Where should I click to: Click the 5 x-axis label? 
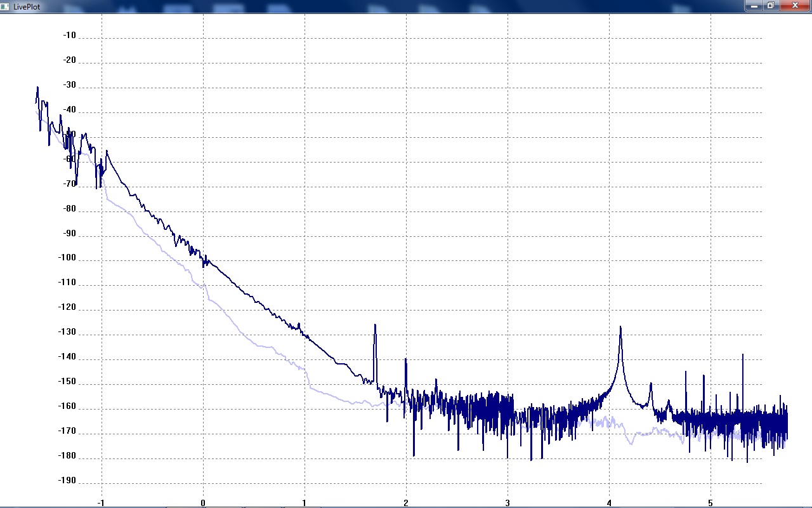click(x=710, y=502)
